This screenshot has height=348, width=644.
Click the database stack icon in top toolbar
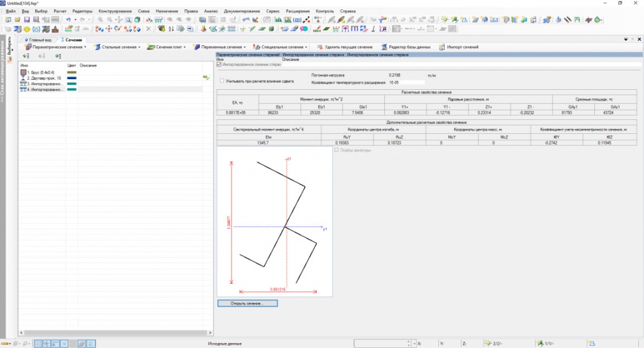coord(507,19)
